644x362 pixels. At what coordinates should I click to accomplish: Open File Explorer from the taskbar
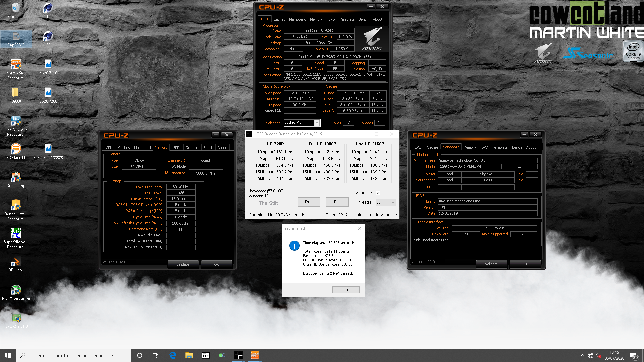[x=189, y=355]
